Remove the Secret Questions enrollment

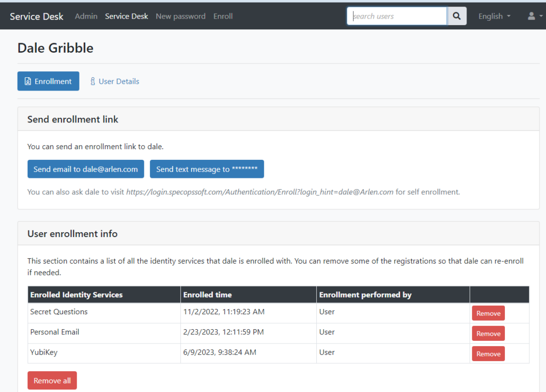click(488, 313)
